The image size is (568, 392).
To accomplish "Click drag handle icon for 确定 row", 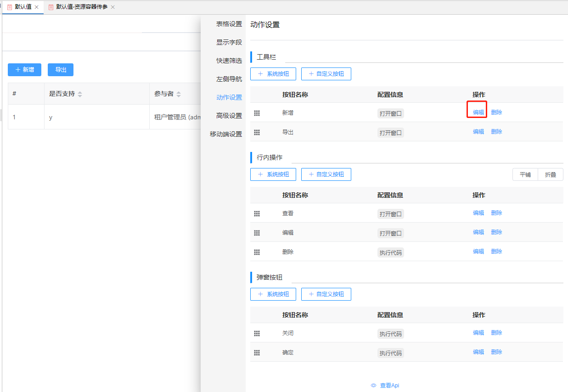I will click(257, 353).
